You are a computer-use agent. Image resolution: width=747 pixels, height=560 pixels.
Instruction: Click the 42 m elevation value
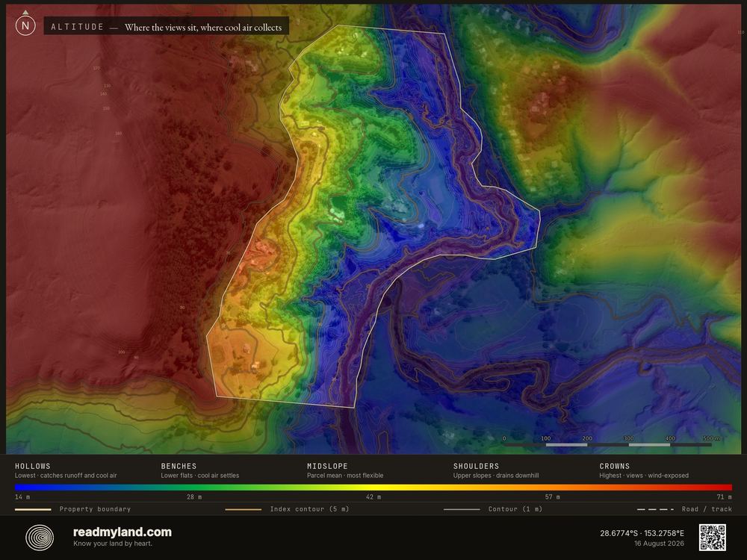click(x=373, y=497)
